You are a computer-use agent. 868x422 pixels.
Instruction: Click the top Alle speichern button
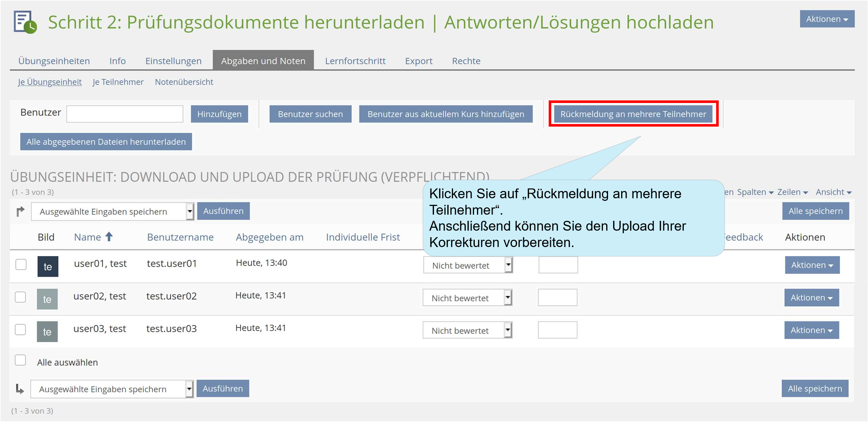coord(816,211)
